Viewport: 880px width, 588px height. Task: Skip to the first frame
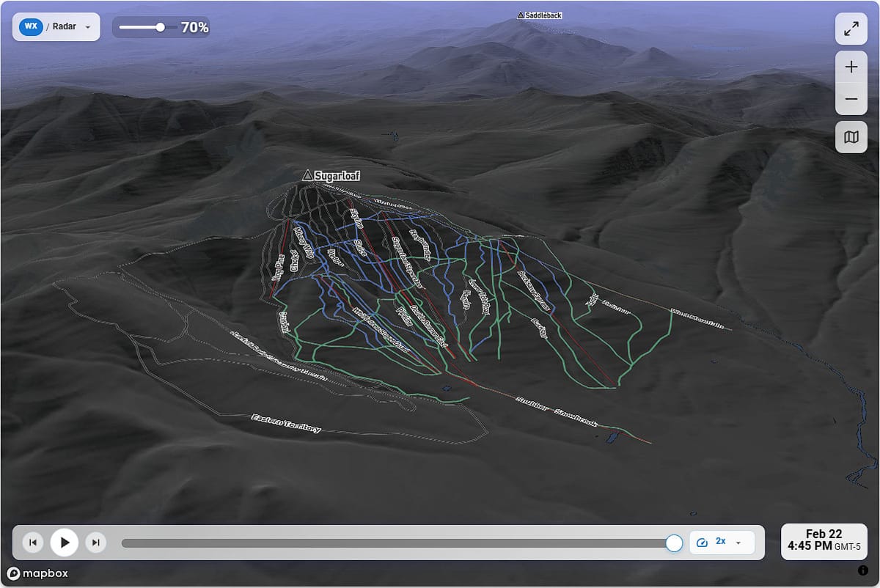coord(32,543)
